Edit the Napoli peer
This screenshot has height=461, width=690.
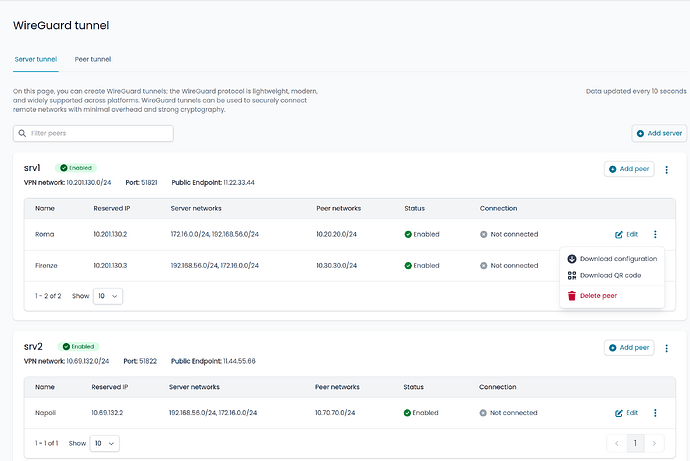click(627, 412)
